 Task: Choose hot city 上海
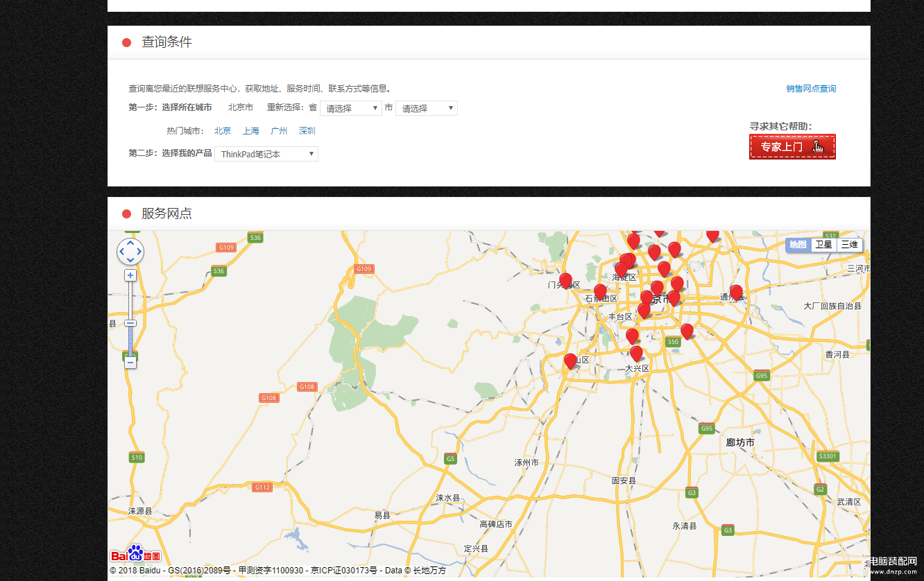(251, 130)
